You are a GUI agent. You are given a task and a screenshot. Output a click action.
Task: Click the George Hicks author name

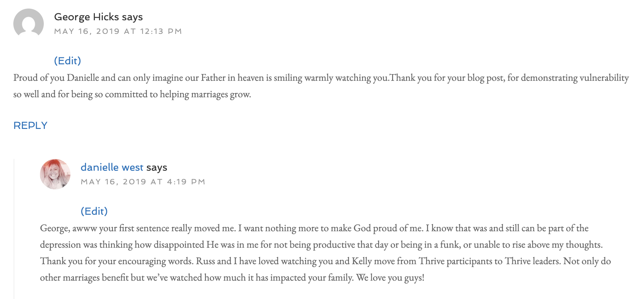[86, 17]
